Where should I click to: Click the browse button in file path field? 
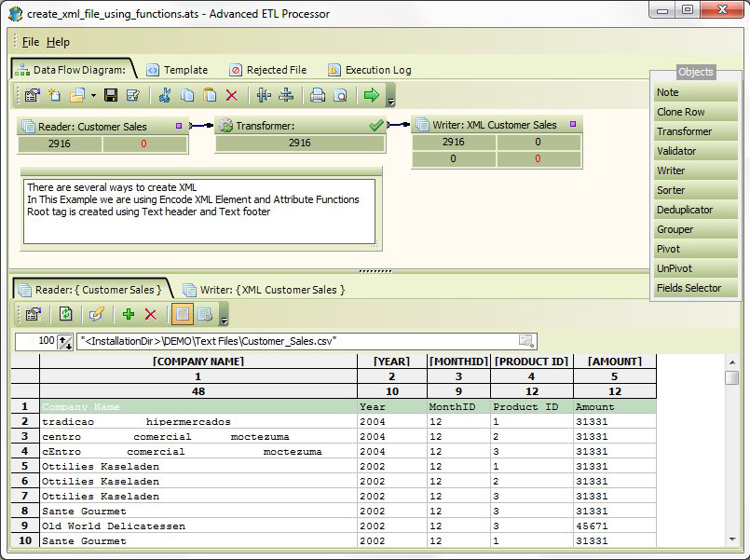point(526,341)
